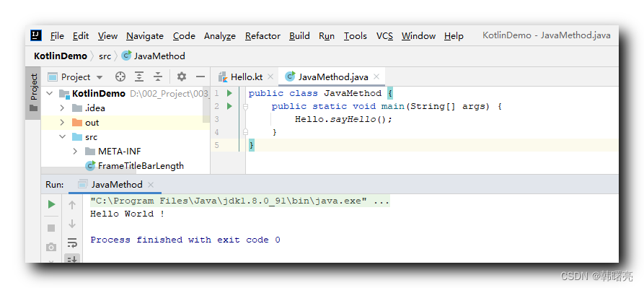Open the Analyze menu
The image size is (644, 288).
(x=220, y=36)
